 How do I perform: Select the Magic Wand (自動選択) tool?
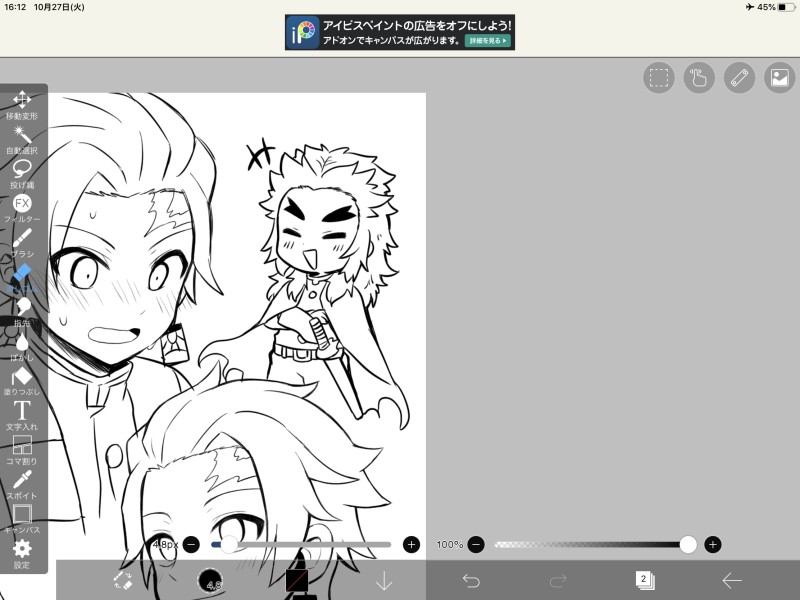coord(22,140)
